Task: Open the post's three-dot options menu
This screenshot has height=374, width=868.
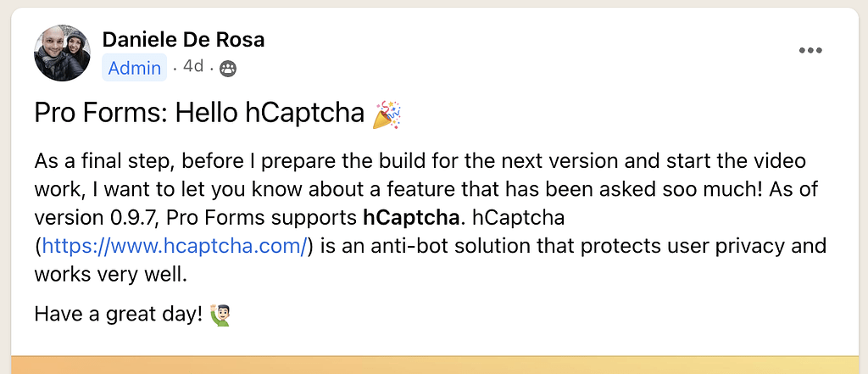Action: click(x=810, y=51)
